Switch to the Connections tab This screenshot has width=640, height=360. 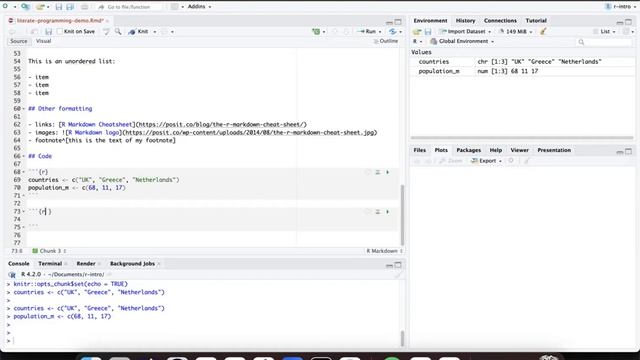[x=500, y=20]
